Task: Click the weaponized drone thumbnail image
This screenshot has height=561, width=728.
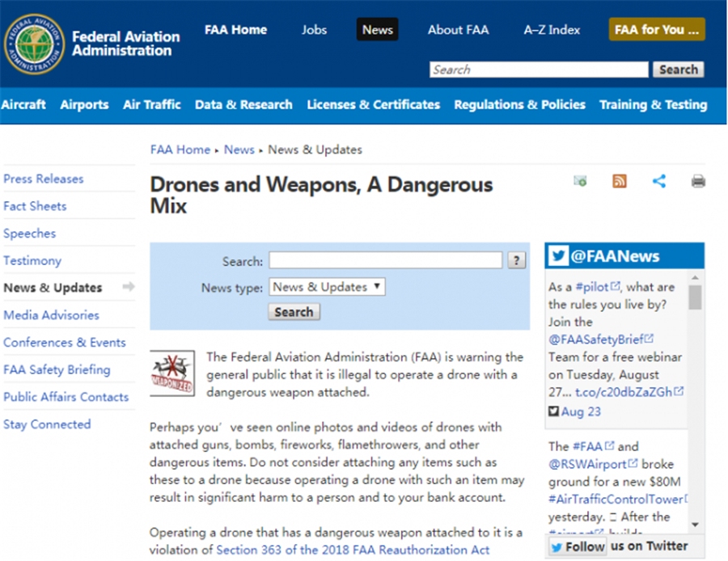Action: tap(172, 373)
